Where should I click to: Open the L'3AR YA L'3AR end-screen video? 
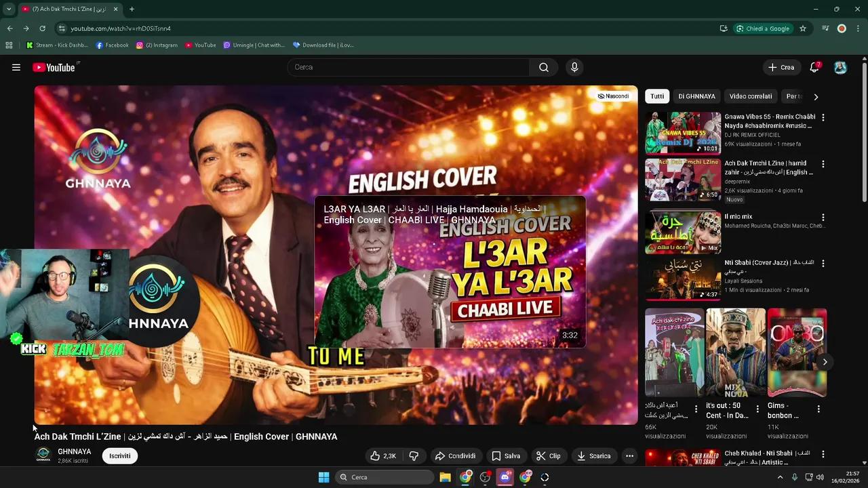click(x=450, y=272)
